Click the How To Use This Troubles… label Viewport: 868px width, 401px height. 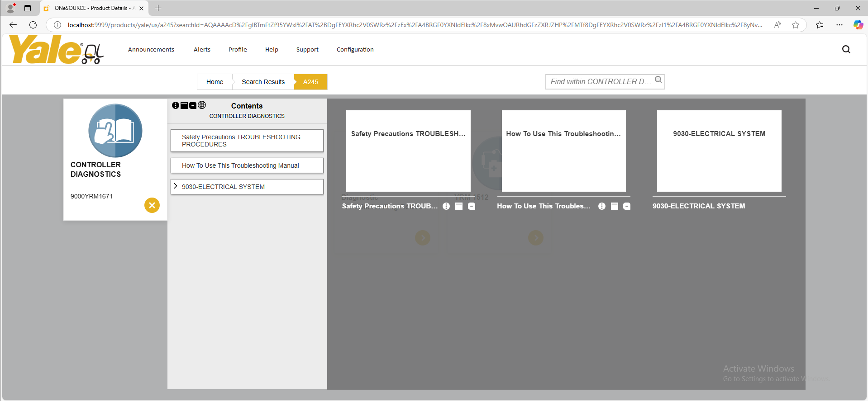point(544,206)
